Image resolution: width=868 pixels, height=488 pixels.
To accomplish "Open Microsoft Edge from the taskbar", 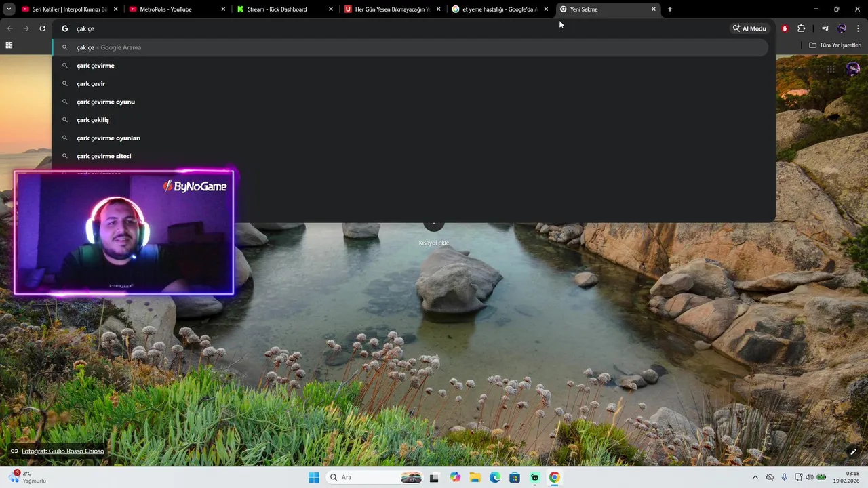I will coord(495,477).
